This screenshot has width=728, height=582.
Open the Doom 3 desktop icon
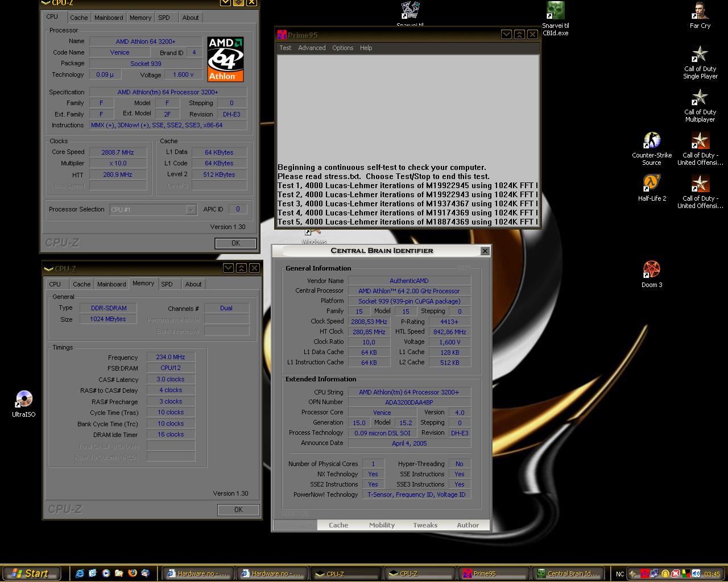tap(652, 275)
